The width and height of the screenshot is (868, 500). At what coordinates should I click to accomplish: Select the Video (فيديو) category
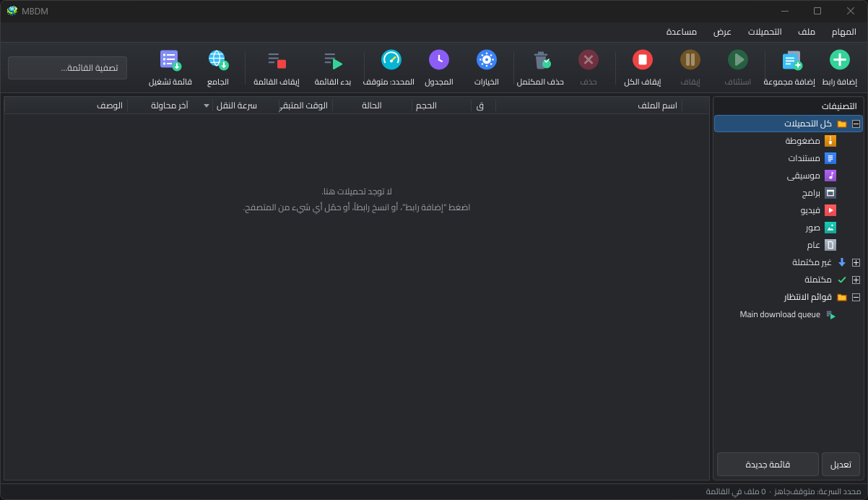tap(788, 210)
